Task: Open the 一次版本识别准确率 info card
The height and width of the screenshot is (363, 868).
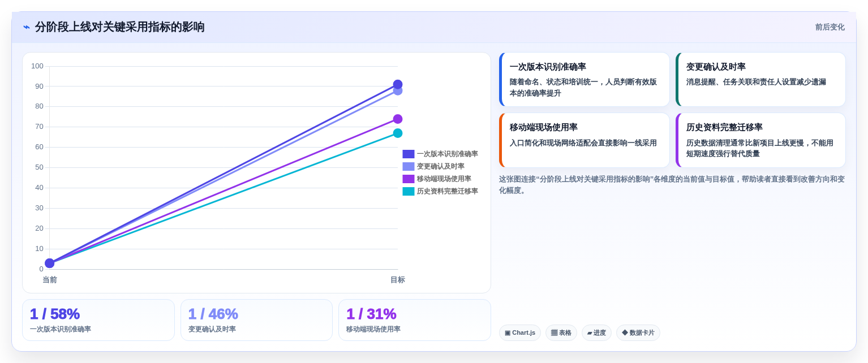Action: (585, 80)
